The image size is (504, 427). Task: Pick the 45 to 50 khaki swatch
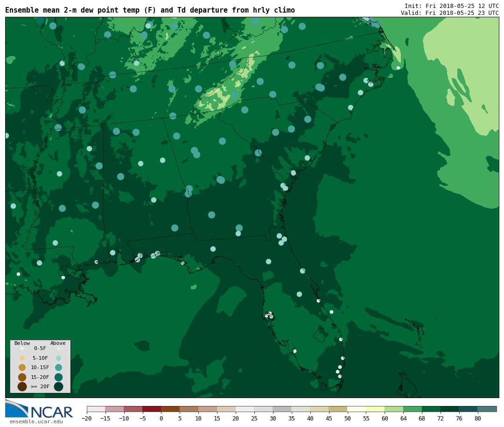(x=338, y=409)
